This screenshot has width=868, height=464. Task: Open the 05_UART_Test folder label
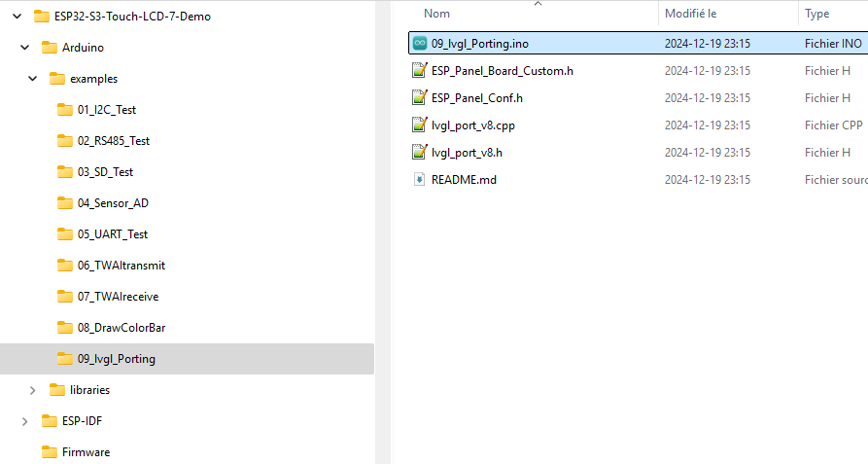click(x=113, y=234)
